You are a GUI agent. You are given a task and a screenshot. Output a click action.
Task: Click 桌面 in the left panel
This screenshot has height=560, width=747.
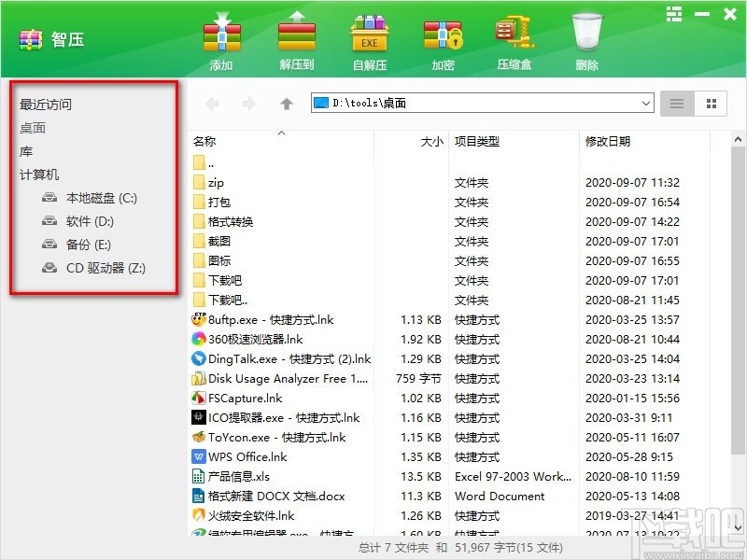point(33,128)
